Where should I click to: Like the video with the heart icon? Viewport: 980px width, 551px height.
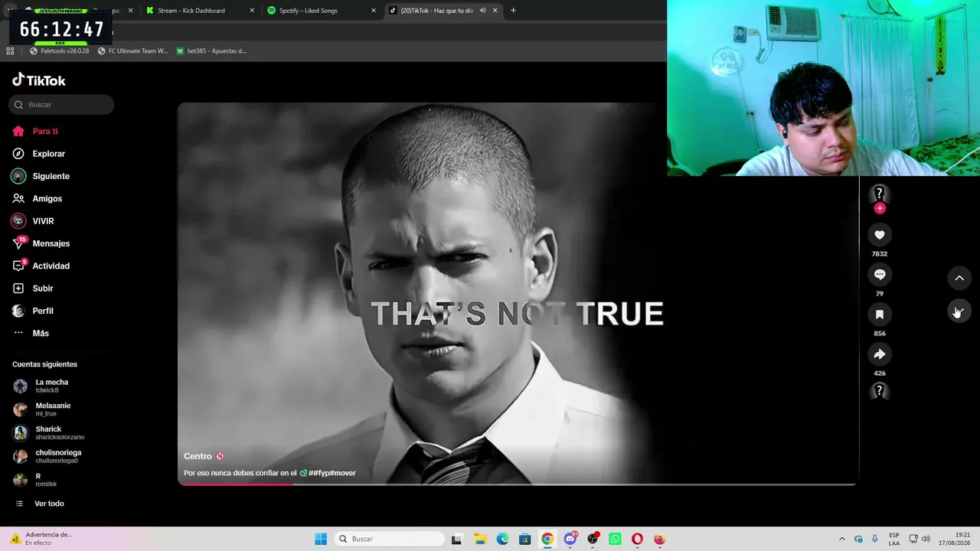click(880, 235)
